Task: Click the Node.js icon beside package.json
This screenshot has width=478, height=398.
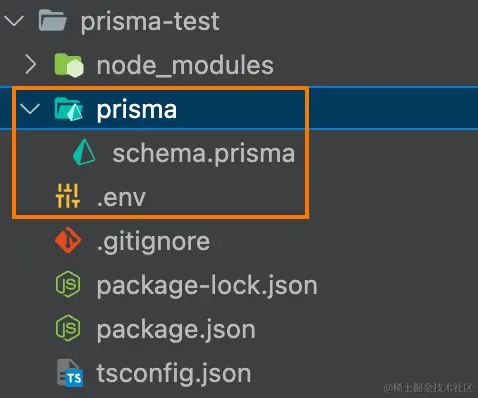Action: (x=68, y=328)
